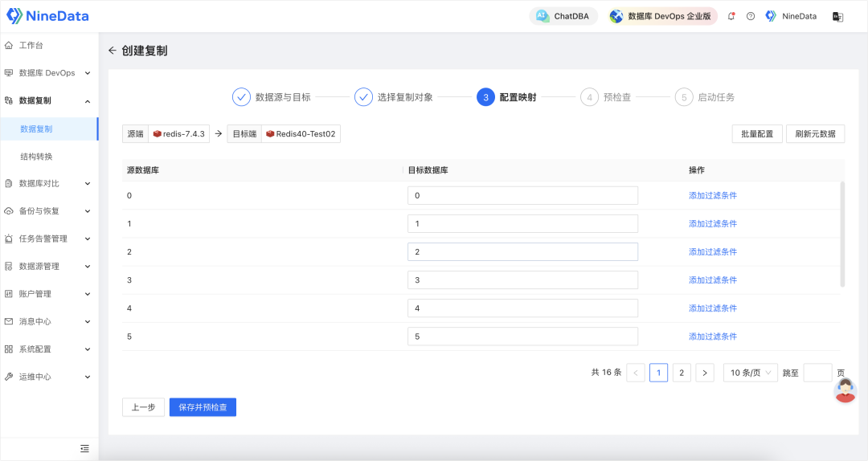Click the NineData logo

click(48, 16)
